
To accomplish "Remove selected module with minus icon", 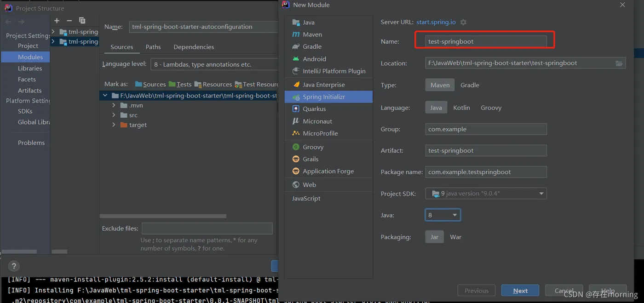I will point(69,21).
